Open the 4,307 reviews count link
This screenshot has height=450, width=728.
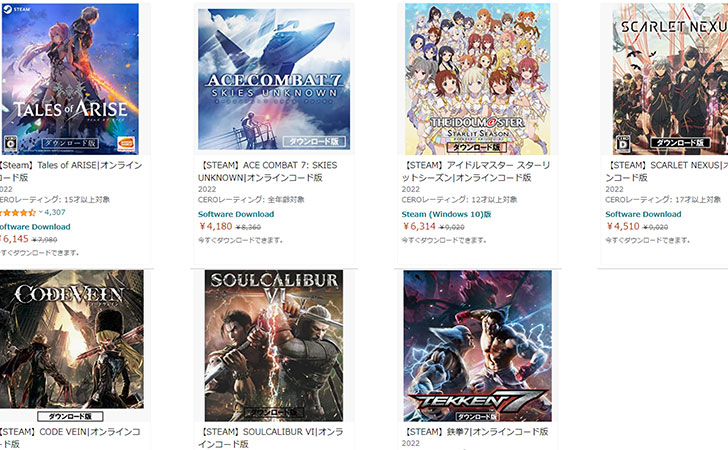click(55, 212)
